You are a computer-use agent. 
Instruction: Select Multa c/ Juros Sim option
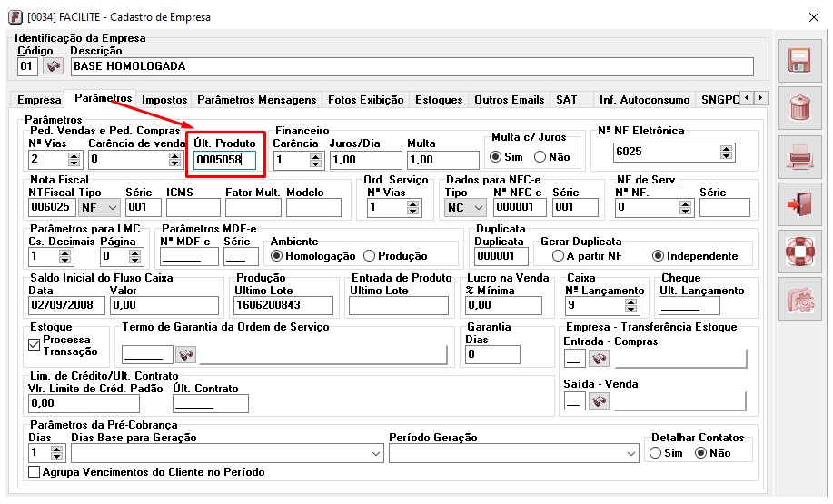click(x=496, y=157)
